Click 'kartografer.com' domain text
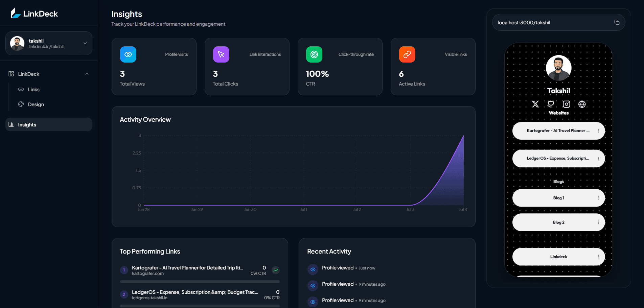Screen dimensions: 644x308 pyautogui.click(x=148, y=274)
